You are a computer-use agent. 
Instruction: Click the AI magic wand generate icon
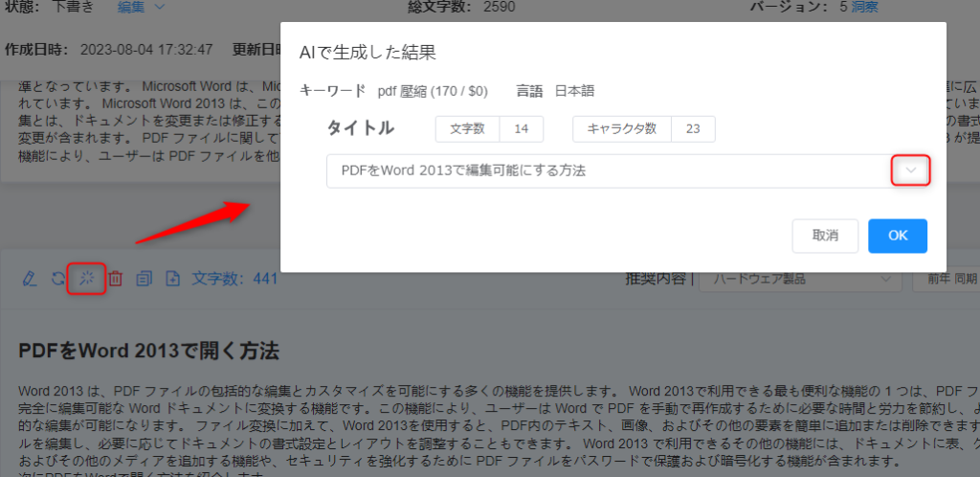tap(87, 278)
